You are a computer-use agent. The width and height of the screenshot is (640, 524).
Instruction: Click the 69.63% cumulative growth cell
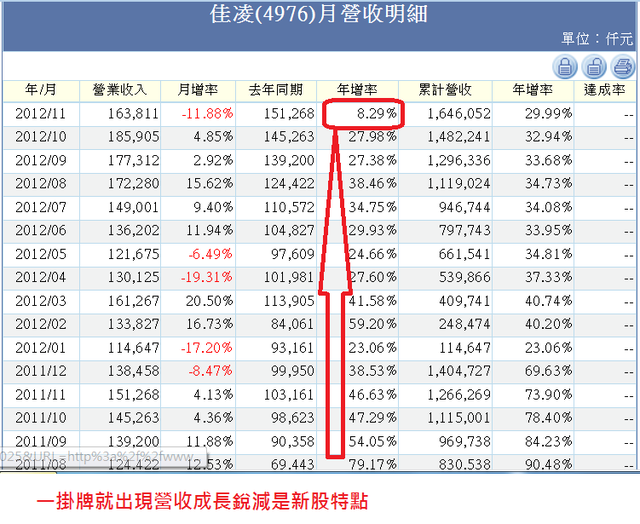point(548,371)
